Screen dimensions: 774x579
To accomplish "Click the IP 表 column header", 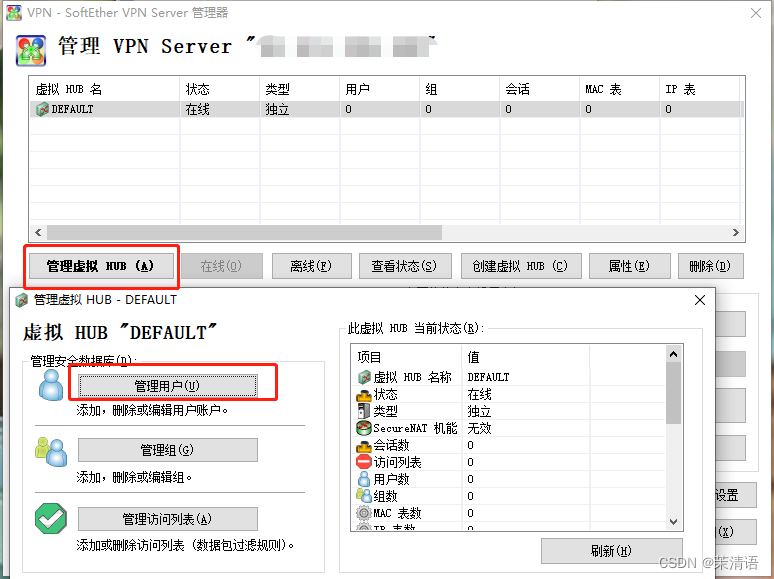I will [x=699, y=89].
